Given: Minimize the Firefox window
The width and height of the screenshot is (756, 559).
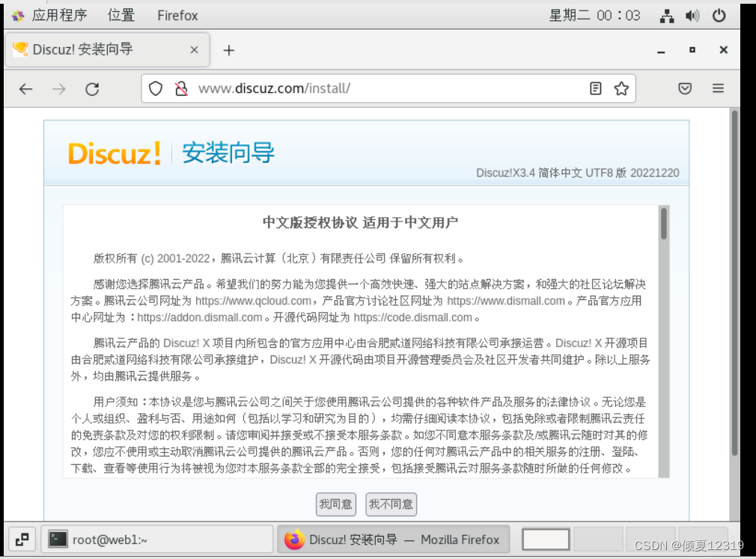Looking at the screenshot, I should 661,50.
